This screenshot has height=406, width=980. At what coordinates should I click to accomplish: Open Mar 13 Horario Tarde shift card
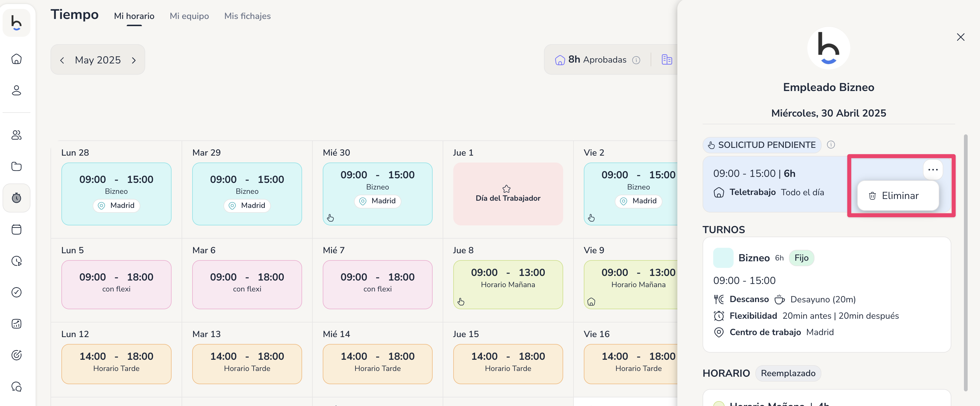[247, 364]
